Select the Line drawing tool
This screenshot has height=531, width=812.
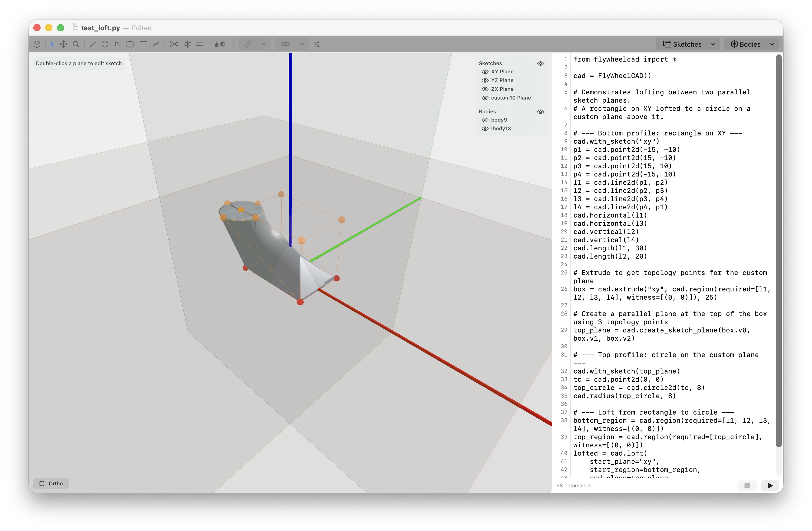coord(92,44)
